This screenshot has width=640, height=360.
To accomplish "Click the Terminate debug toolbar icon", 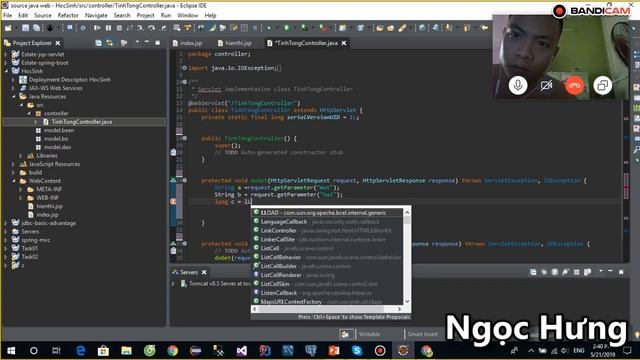I will pyautogui.click(x=119, y=28).
